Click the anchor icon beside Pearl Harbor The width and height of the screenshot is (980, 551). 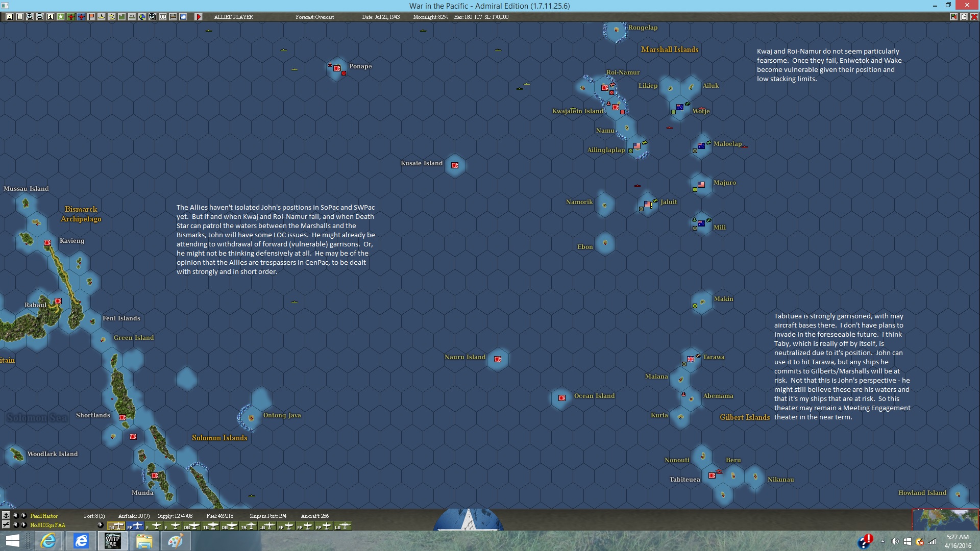(6, 516)
